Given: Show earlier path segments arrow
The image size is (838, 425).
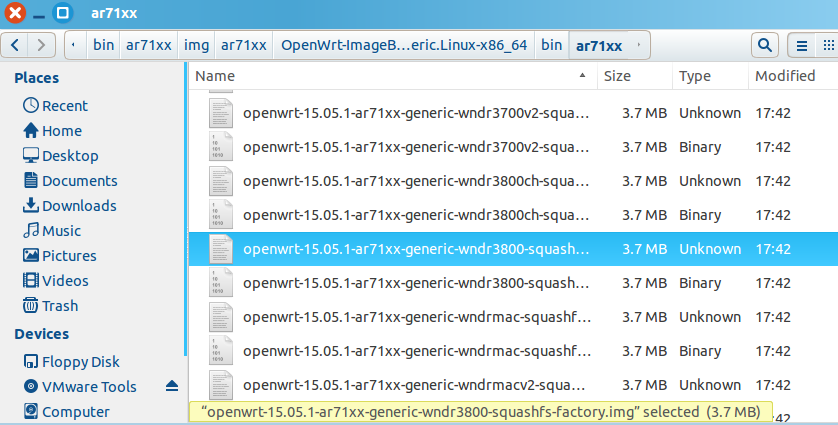Looking at the screenshot, I should coord(74,45).
